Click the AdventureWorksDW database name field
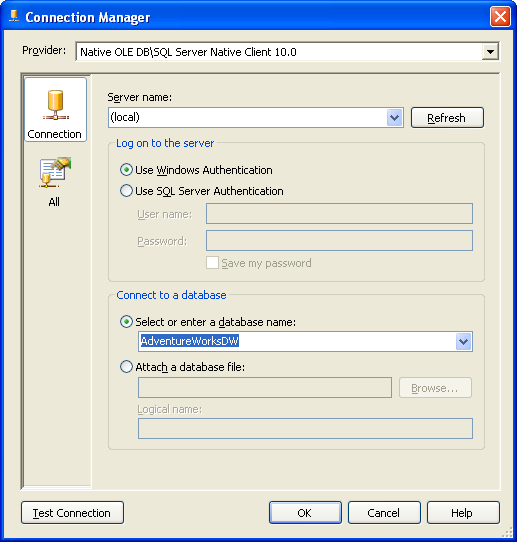The height and width of the screenshot is (542, 517). [x=297, y=342]
